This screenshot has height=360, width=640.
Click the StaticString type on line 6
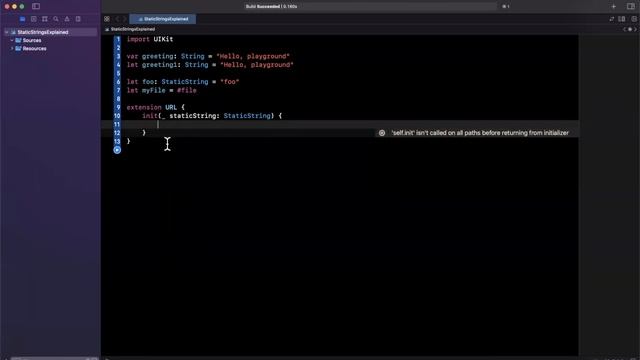pyautogui.click(x=185, y=82)
